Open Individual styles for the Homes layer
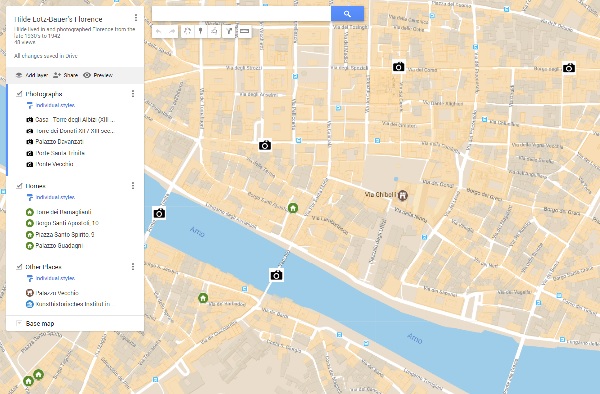 coord(51,197)
